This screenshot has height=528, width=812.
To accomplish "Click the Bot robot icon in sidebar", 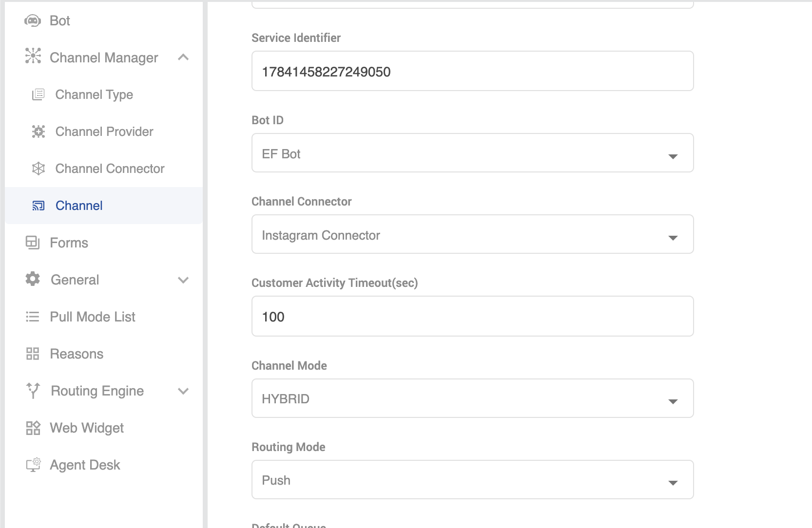I will pyautogui.click(x=33, y=21).
